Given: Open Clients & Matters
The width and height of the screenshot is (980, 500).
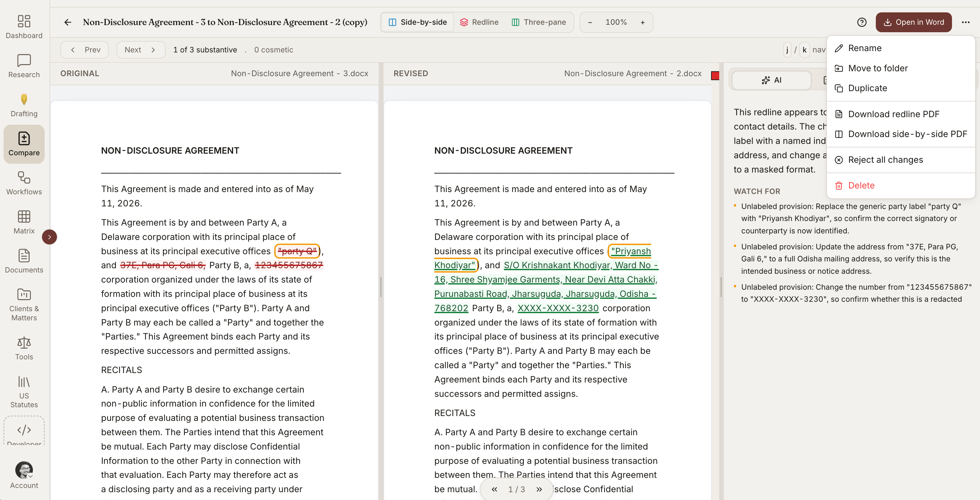Looking at the screenshot, I should click(x=24, y=304).
